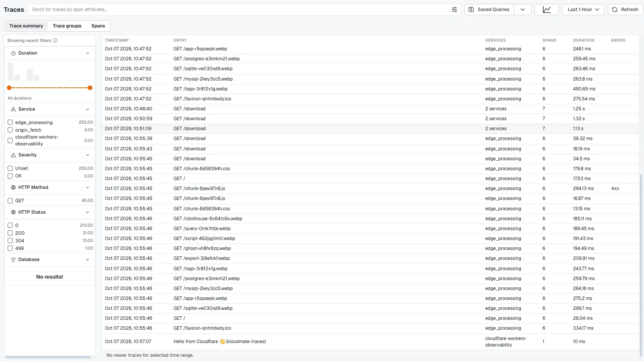Screen dimensions: 644x361
Task: Switch to the Trace summary tab
Action: point(26,26)
